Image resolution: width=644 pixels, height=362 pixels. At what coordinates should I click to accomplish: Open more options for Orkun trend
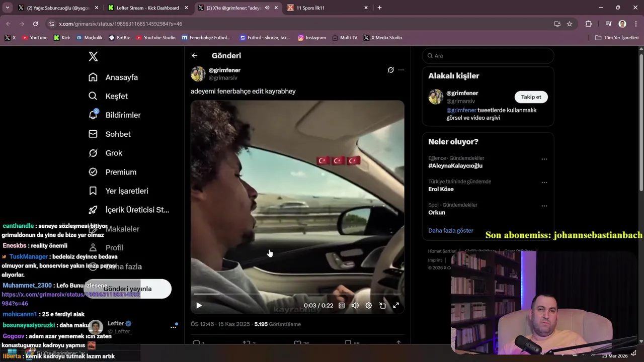pos(544,206)
